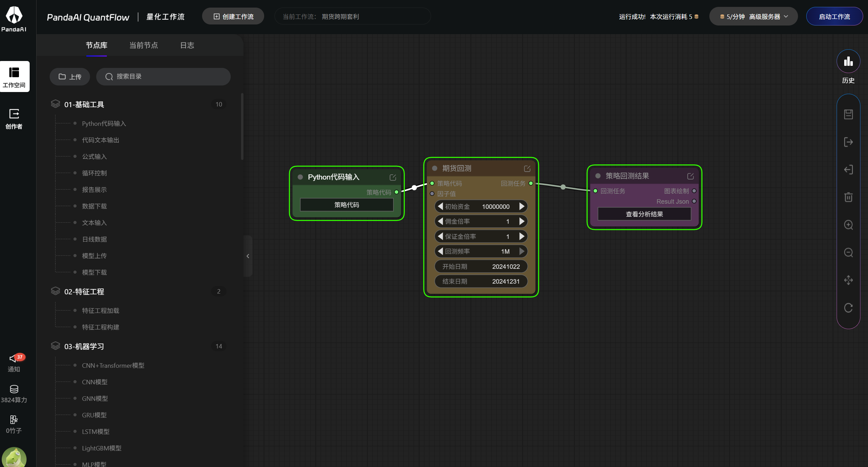Toggle the 期货回测 node status dot
The image size is (868, 467).
pyautogui.click(x=435, y=168)
